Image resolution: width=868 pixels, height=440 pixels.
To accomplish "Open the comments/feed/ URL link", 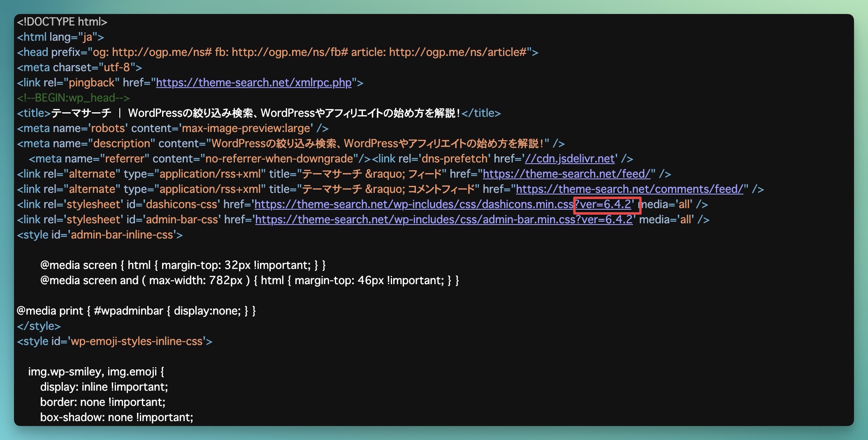I will click(x=630, y=189).
